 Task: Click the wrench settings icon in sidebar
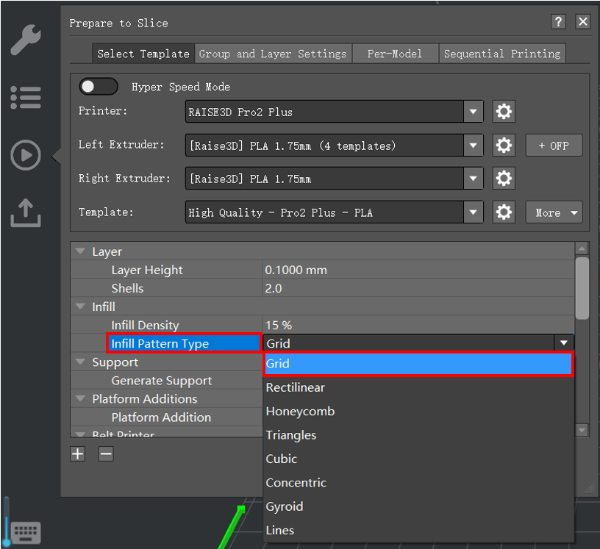click(25, 41)
